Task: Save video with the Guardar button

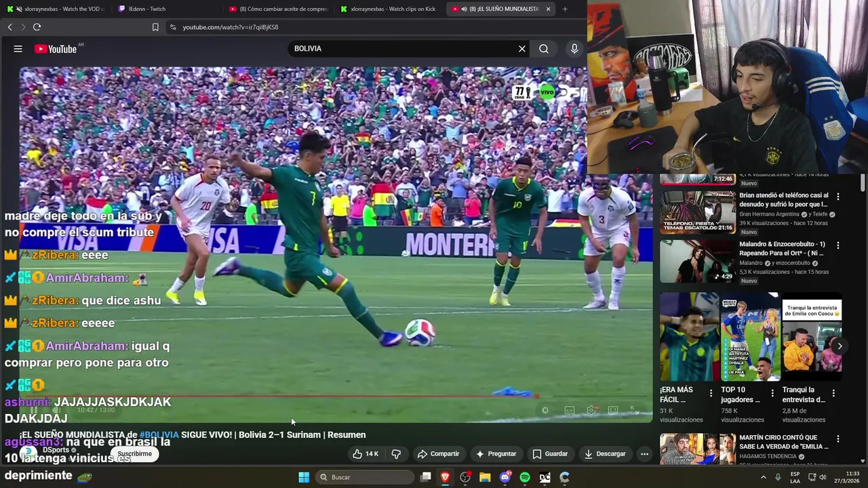Action: [x=550, y=454]
